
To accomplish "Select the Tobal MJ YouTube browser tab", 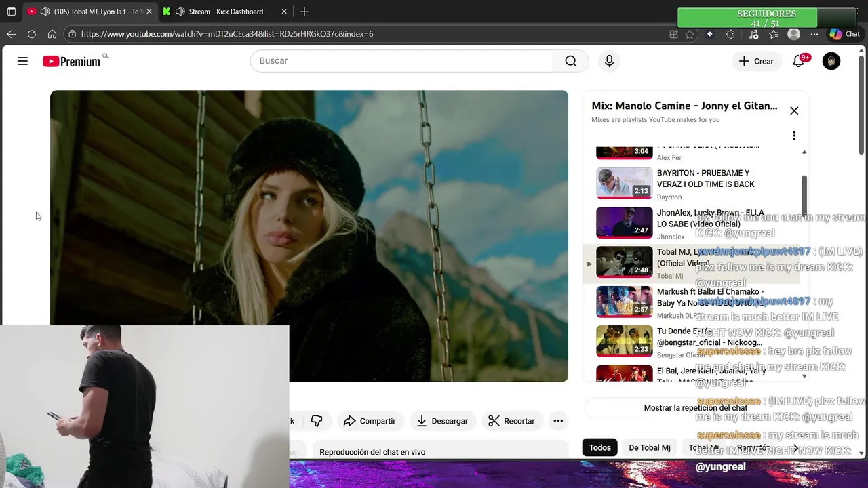I will click(88, 12).
